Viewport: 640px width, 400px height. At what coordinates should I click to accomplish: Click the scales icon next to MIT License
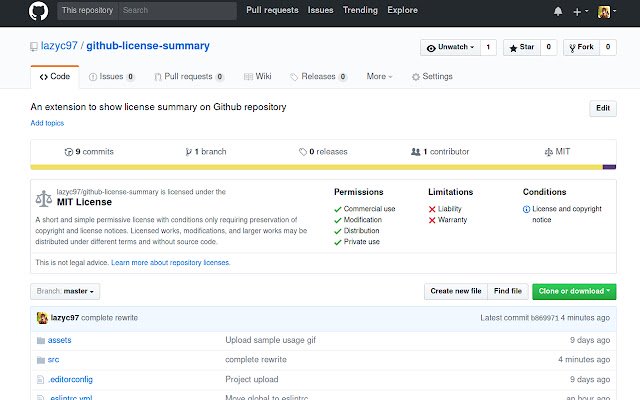coord(44,198)
